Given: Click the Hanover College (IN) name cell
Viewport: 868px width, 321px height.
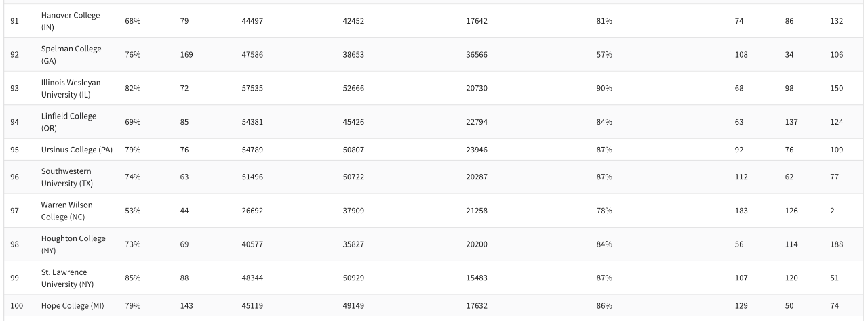Looking at the screenshot, I should 70,21.
